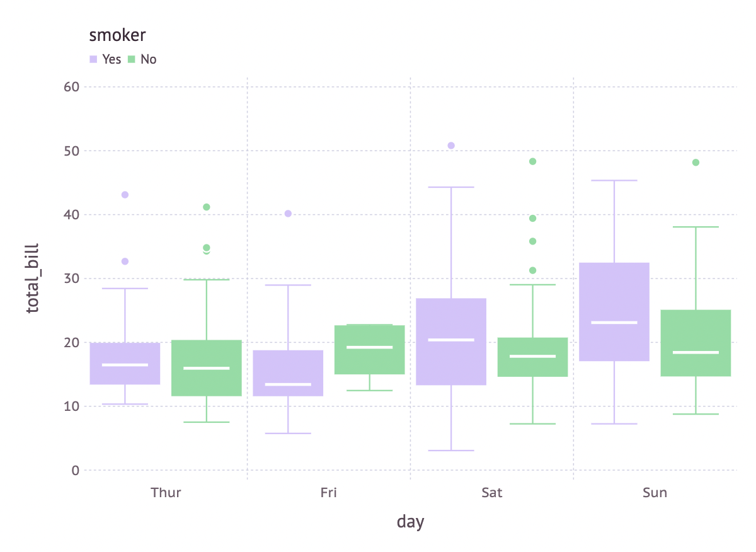Click the total_bill y-axis title

[x=33, y=278]
